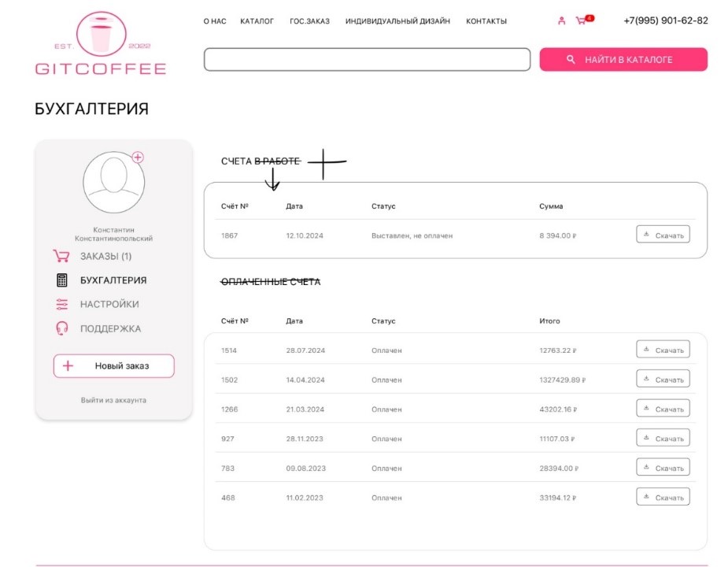Click the magnifier icon in the search button
The image size is (728, 567).
pyautogui.click(x=571, y=60)
